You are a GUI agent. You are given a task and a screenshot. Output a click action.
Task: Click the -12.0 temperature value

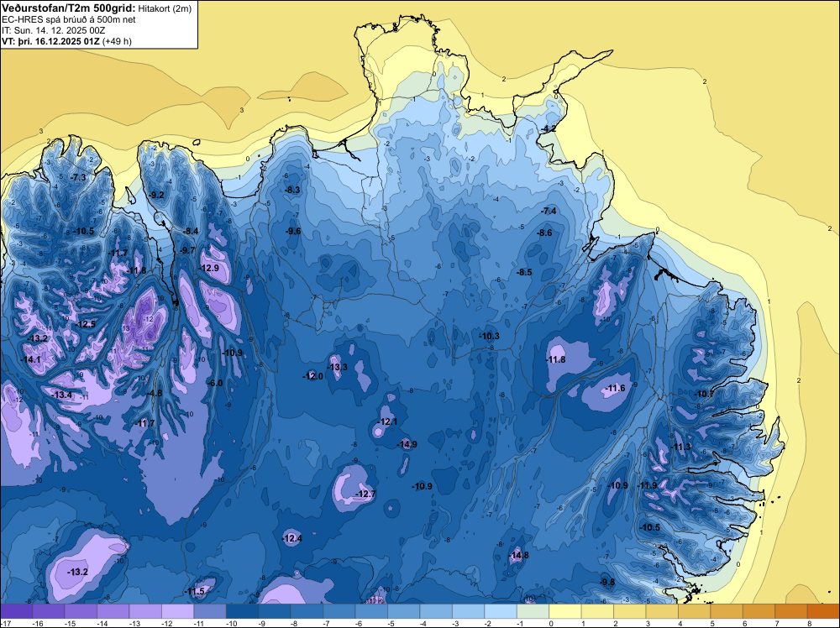point(312,376)
